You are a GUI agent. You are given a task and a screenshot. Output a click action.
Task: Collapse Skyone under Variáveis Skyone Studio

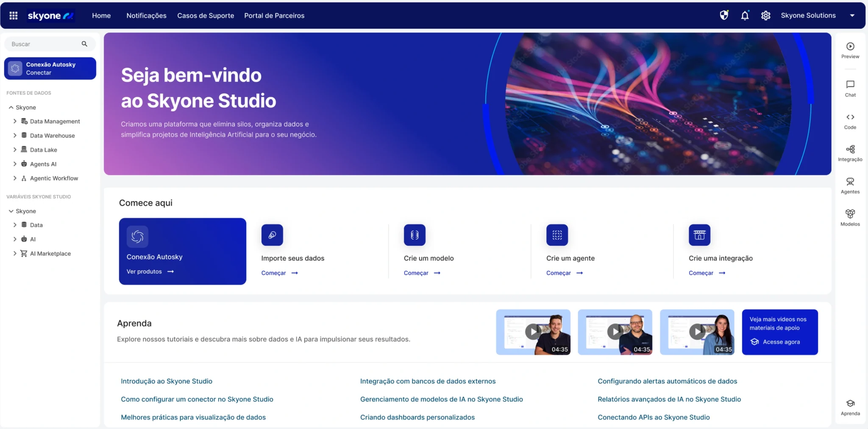tap(11, 211)
